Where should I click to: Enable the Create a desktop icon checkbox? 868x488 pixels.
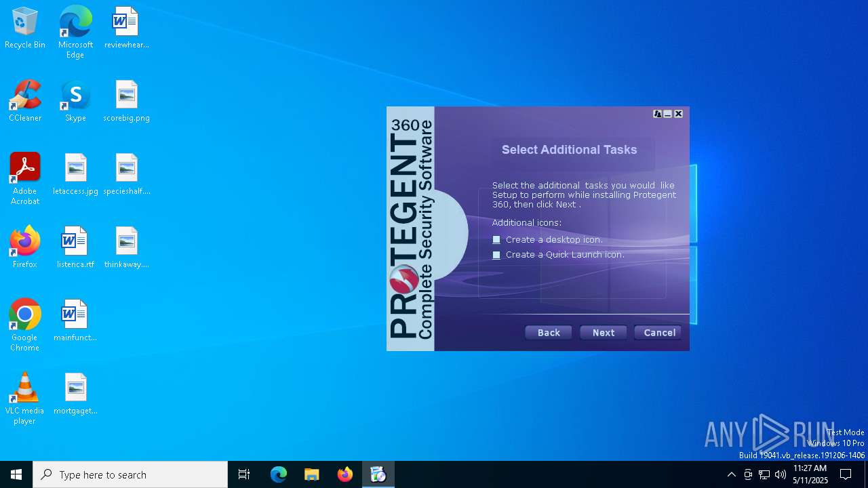496,240
